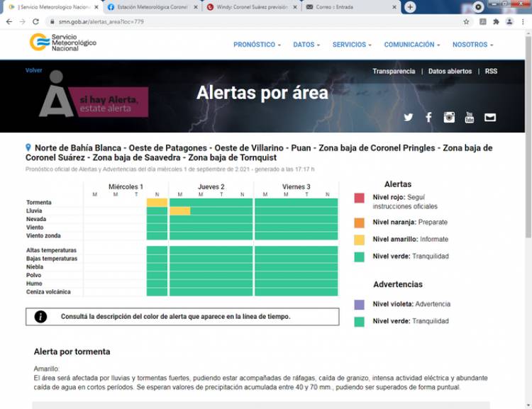Screen dimensions: 532x409
Task: Click the Alerta por tormenta heading
Action: 72,352
